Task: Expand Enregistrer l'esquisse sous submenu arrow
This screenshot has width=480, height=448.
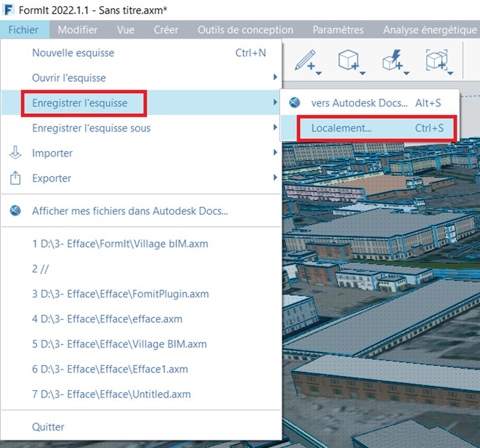Action: (275, 128)
